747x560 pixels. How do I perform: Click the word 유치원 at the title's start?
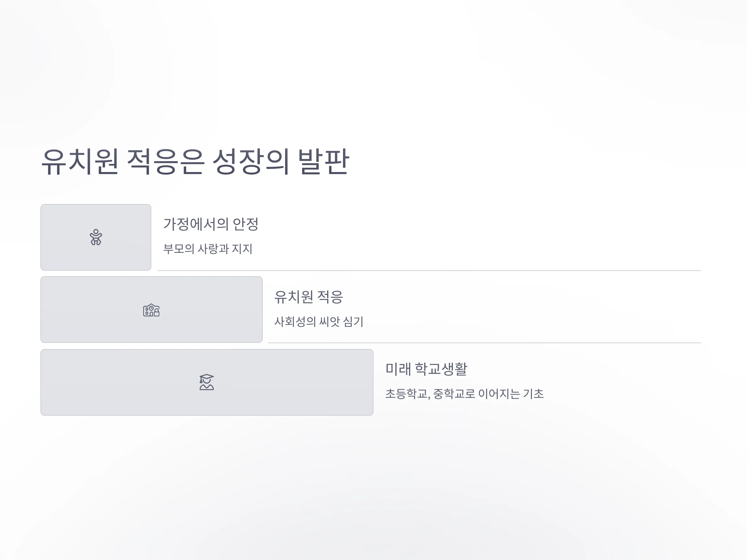pos(80,162)
